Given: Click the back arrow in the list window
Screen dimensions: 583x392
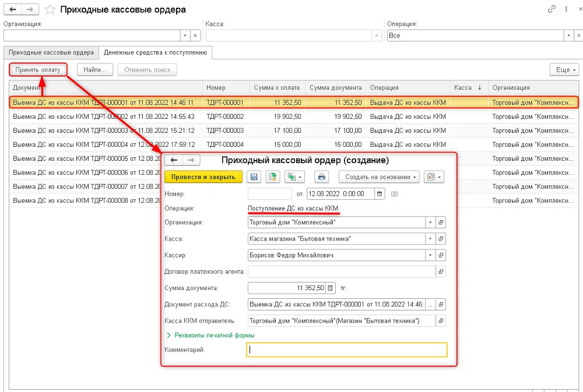Looking at the screenshot, I should click(x=12, y=9).
